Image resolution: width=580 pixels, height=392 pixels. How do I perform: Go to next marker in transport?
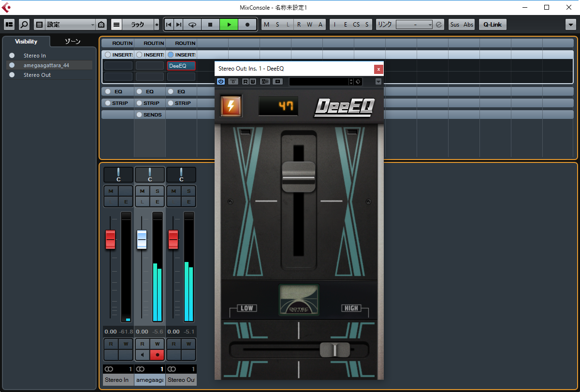click(178, 24)
